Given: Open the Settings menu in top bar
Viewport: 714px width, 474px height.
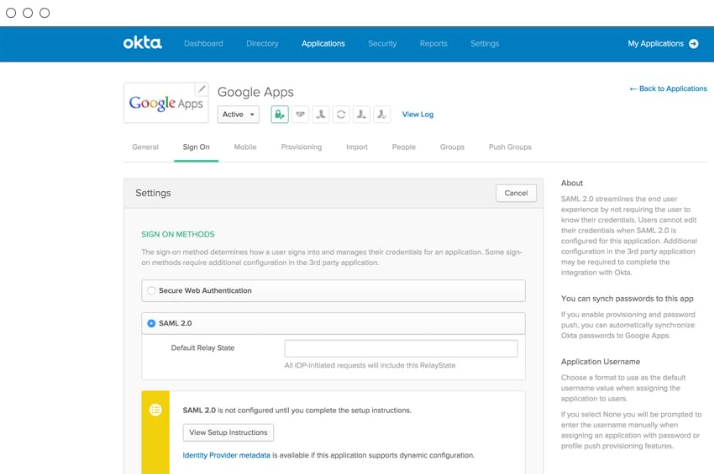Looking at the screenshot, I should point(484,44).
